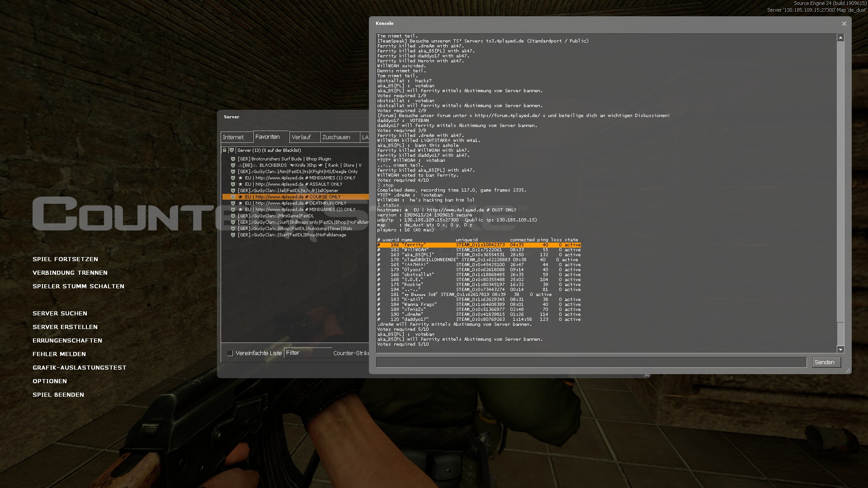Viewport: 868px width, 488px height.
Task: Open Errungenschaften from main menu
Action: tap(67, 341)
